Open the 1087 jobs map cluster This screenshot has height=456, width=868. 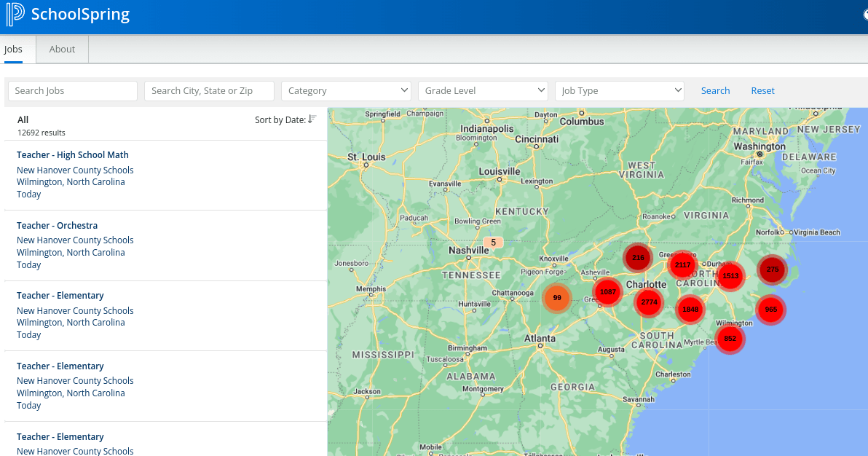point(608,292)
